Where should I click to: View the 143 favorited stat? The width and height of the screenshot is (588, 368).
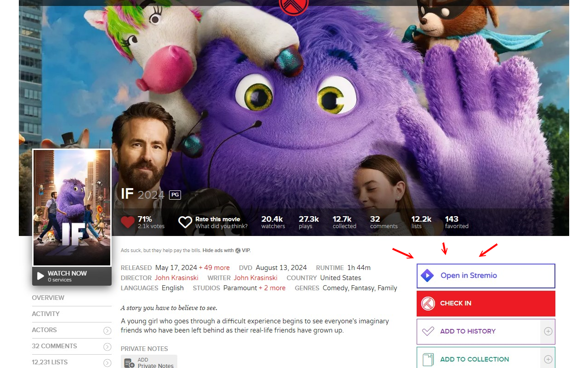(x=457, y=222)
